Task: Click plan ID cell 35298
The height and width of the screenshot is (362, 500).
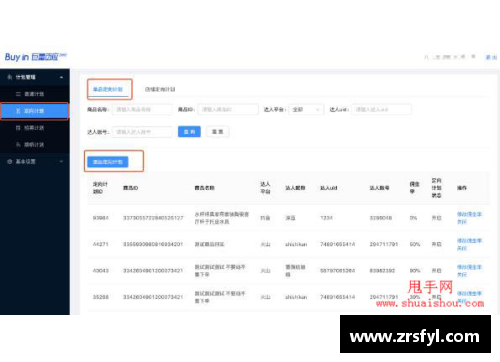Action: coord(101,297)
